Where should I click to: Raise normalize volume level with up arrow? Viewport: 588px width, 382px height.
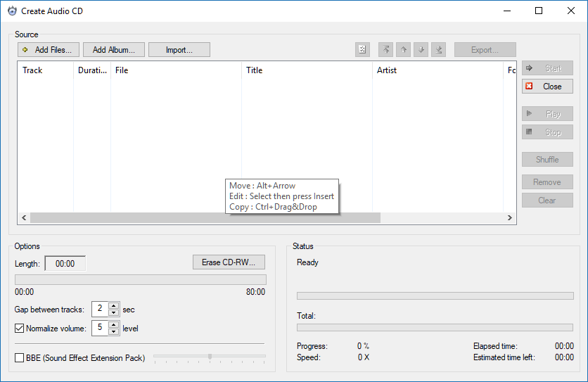(x=113, y=324)
